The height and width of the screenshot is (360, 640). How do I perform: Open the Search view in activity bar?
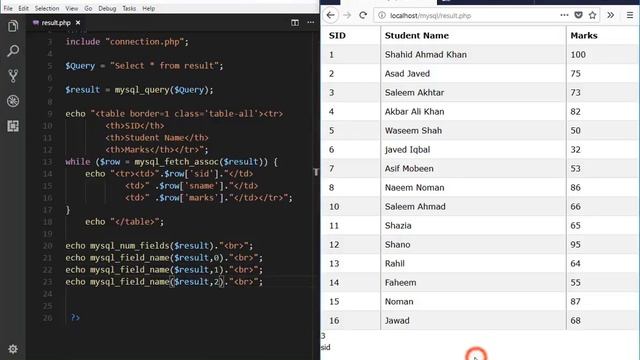pyautogui.click(x=13, y=51)
